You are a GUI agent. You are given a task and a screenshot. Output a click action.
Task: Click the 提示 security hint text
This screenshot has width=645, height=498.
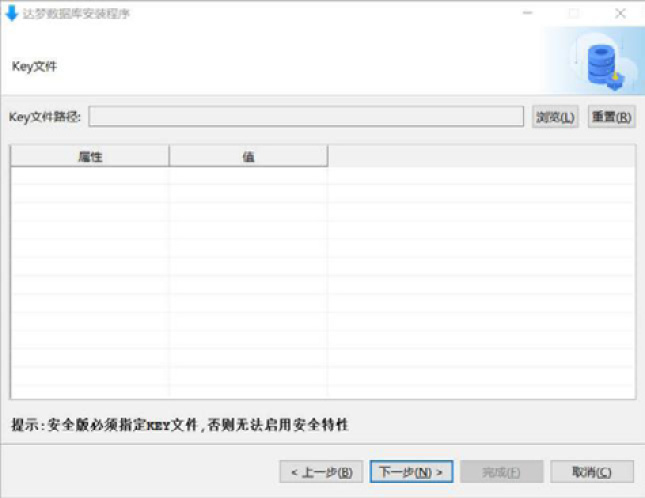point(180,425)
